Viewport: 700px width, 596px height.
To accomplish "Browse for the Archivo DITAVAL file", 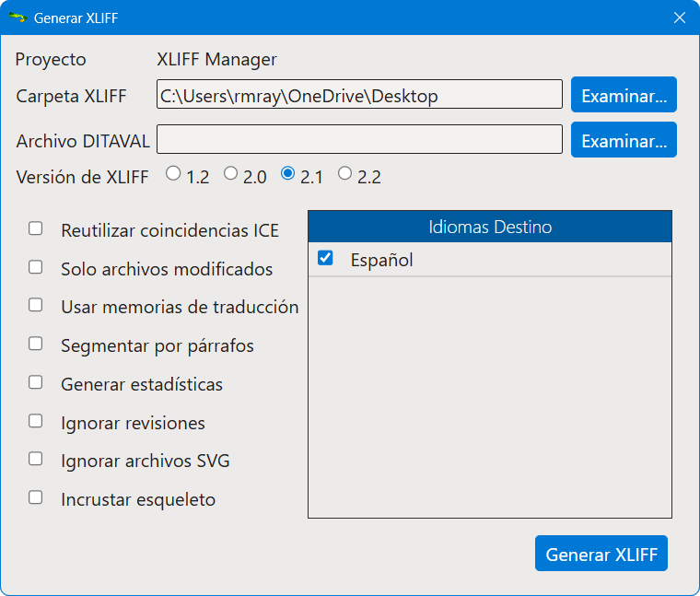I will click(624, 140).
